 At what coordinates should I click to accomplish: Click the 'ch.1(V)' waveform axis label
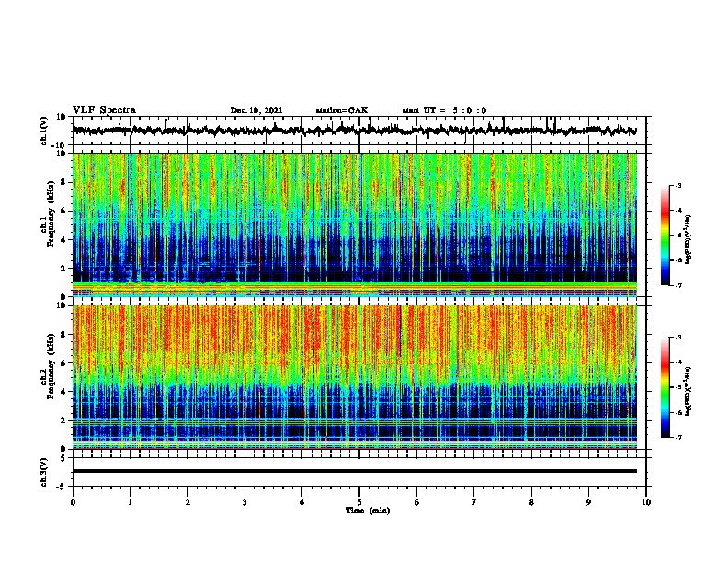pos(44,131)
